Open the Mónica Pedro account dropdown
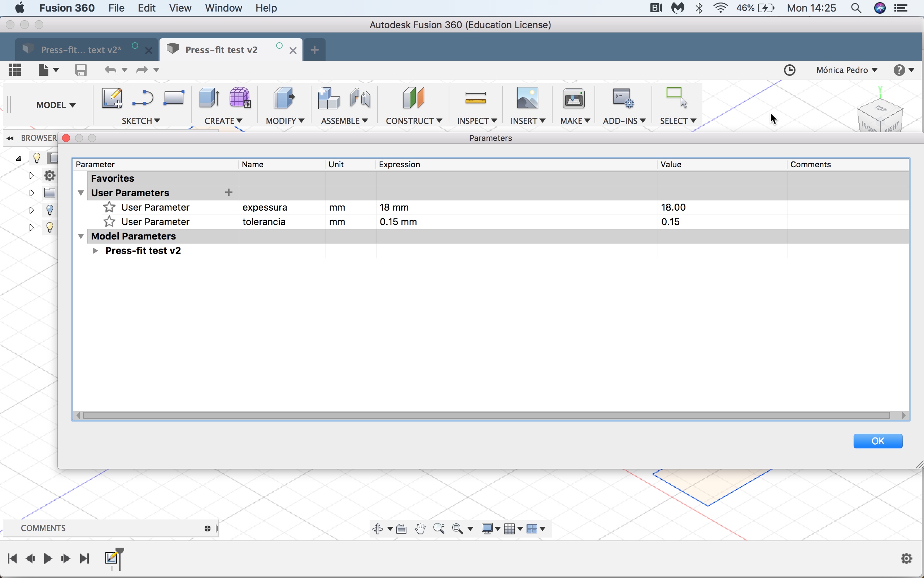 coord(847,70)
